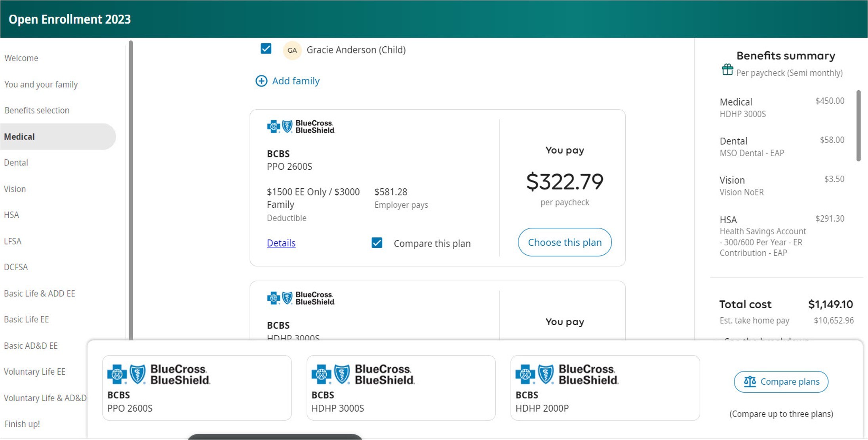This screenshot has height=440, width=868.
Task: Uncheck Gracie Anderson (Child)
Action: (265, 49)
